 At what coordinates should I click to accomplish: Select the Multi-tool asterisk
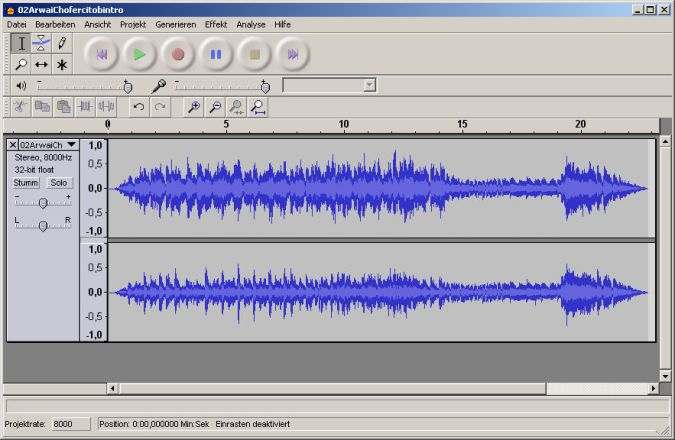(62, 65)
